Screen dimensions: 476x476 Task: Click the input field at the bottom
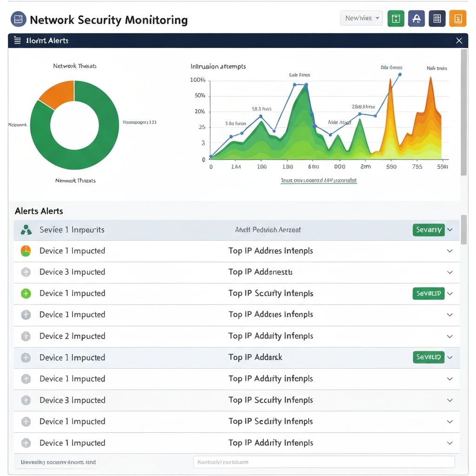(x=324, y=462)
